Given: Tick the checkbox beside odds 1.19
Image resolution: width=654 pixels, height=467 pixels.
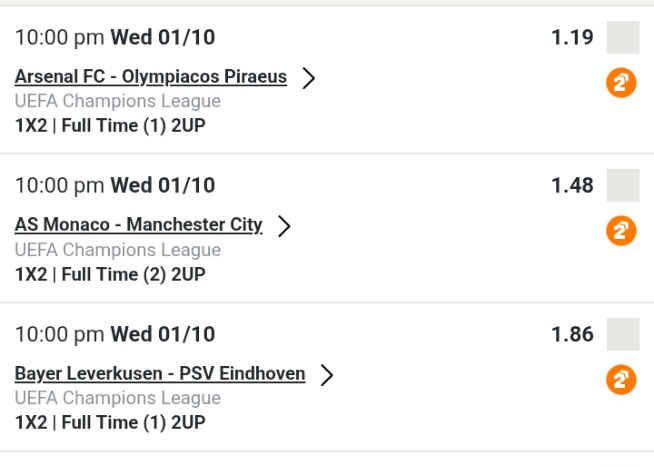Looking at the screenshot, I should pyautogui.click(x=623, y=37).
